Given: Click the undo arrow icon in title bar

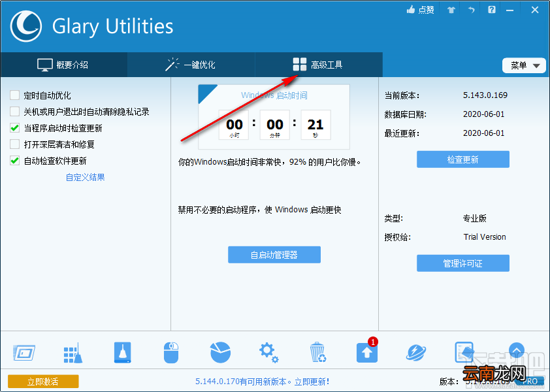Looking at the screenshot, I should point(471,10).
